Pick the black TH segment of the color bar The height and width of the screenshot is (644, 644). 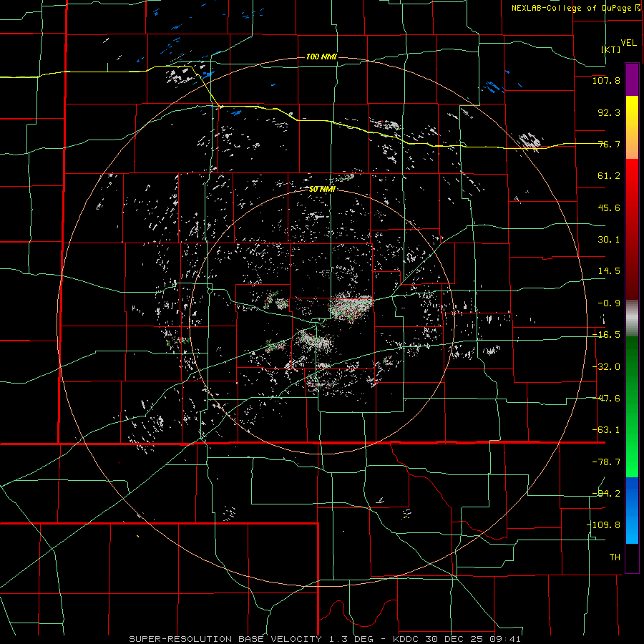tap(632, 557)
